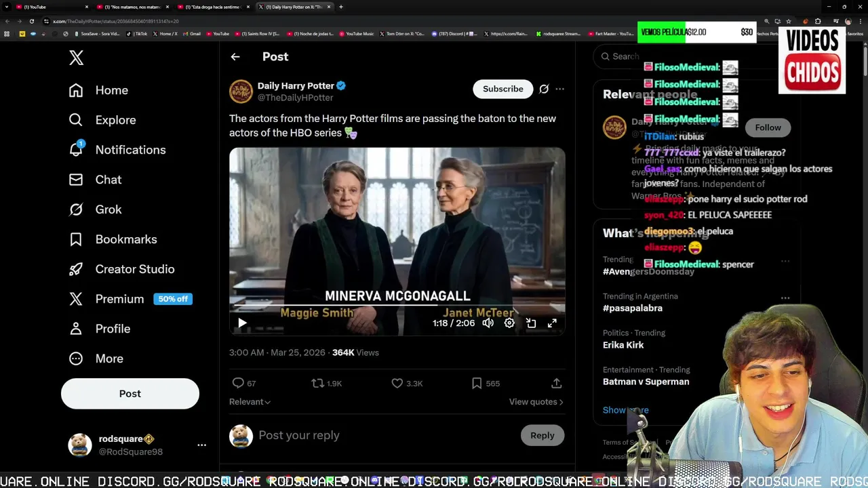The width and height of the screenshot is (868, 488).
Task: Open the Explore page
Action: point(102,120)
